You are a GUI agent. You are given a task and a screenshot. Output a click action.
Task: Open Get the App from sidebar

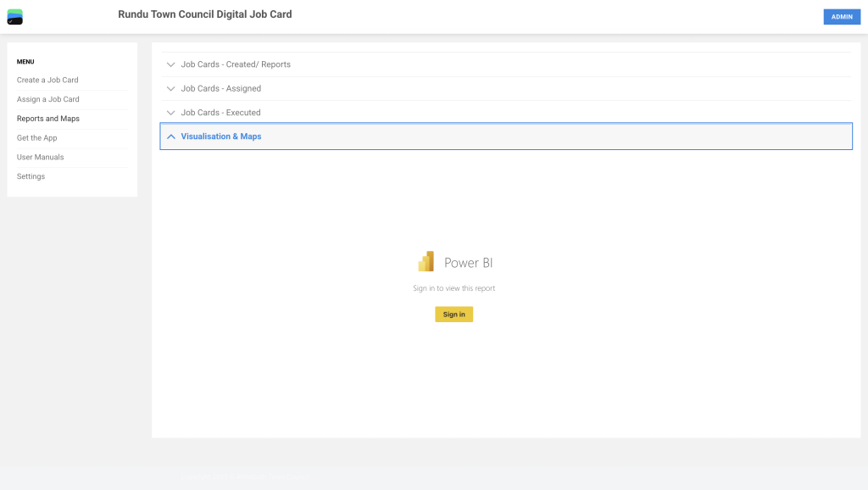point(37,137)
